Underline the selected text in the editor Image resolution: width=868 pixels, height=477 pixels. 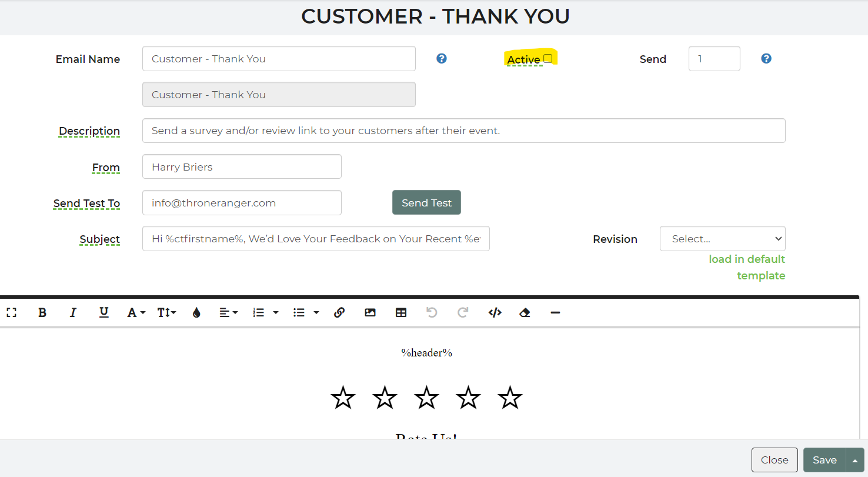[x=104, y=313]
